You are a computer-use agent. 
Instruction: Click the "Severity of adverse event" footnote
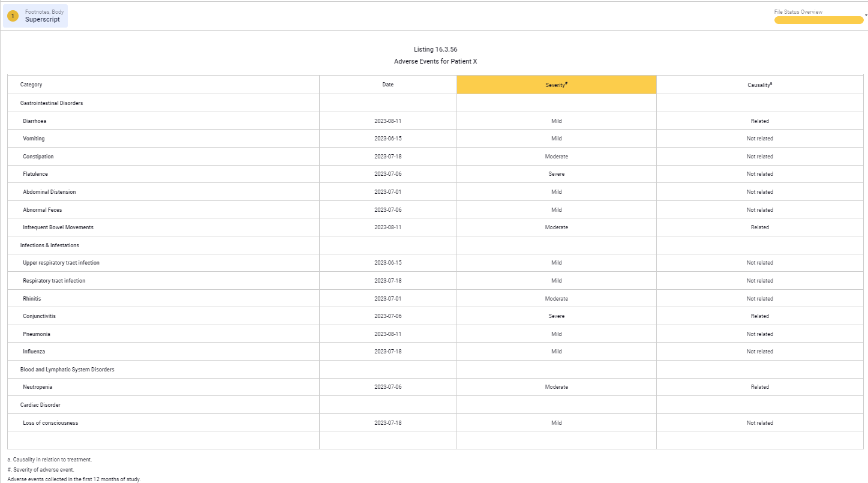[x=41, y=470]
